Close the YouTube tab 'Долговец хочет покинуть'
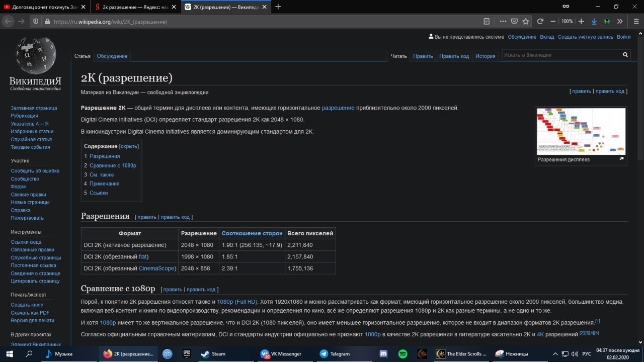Image resolution: width=644 pixels, height=362 pixels. tap(83, 7)
